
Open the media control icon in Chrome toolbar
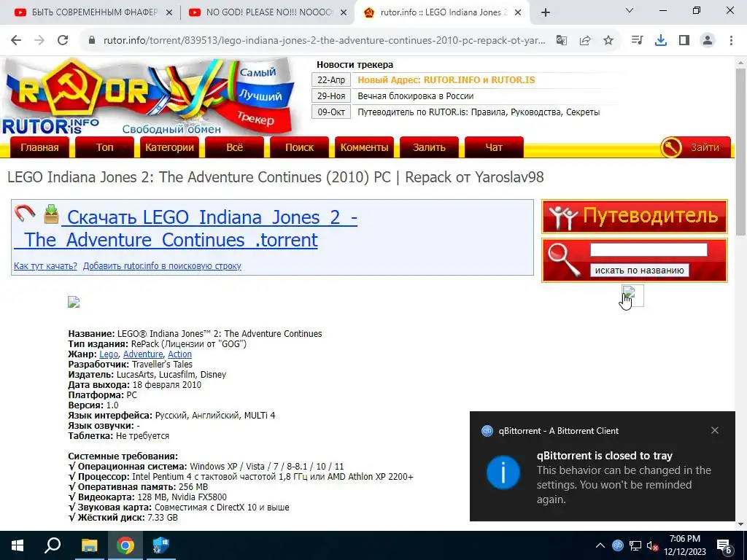pos(637,41)
